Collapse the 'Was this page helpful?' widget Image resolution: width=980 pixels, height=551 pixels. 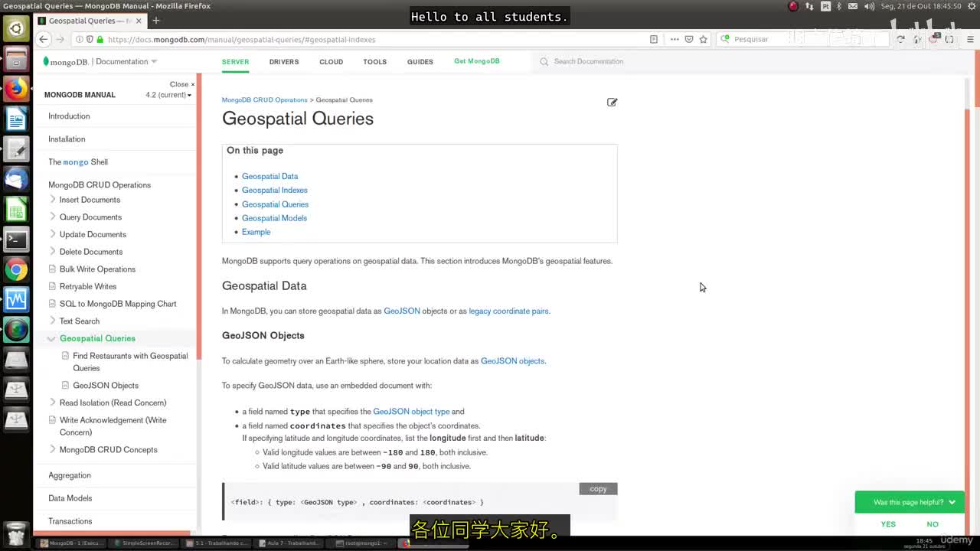click(x=952, y=502)
